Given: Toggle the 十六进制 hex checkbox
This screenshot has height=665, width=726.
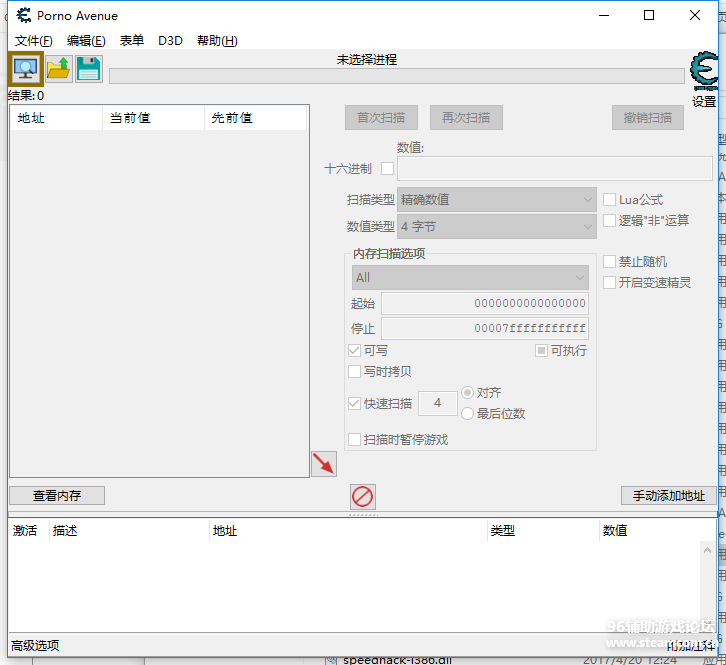Looking at the screenshot, I should (387, 169).
